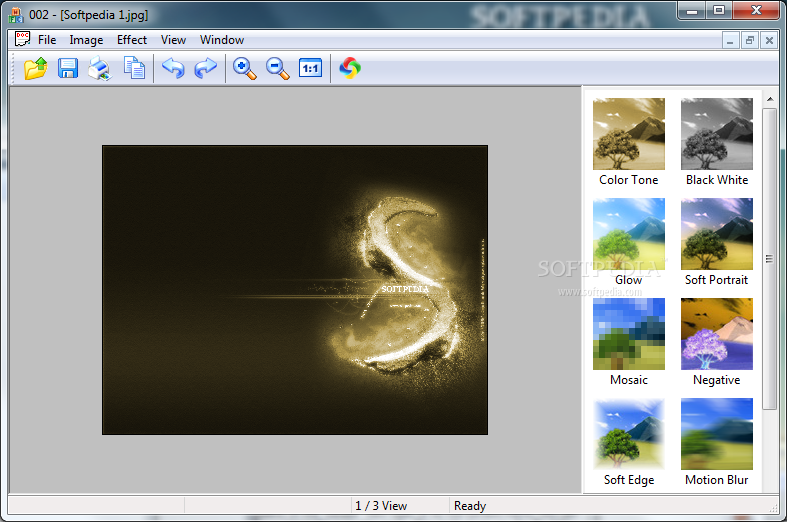Click the effects panel scrollbar thumb
Image resolution: width=787 pixels, height=522 pixels.
coord(769,259)
